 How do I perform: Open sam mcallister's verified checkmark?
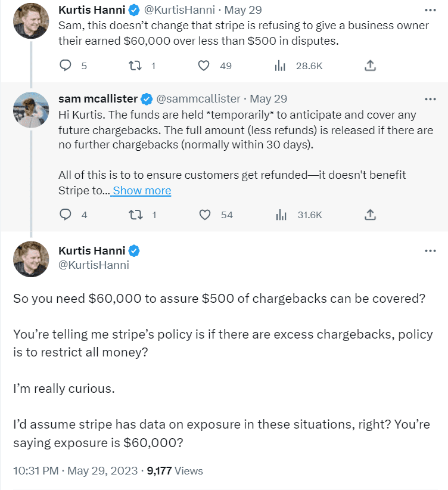[x=146, y=99]
